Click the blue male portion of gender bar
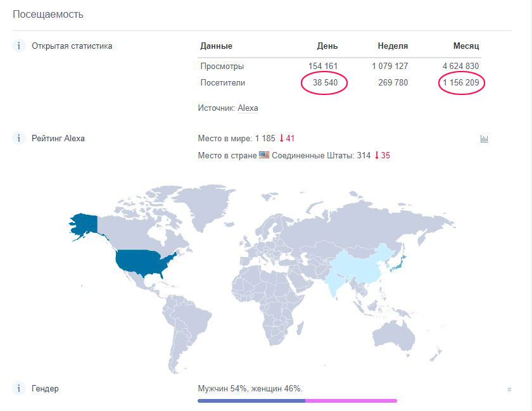Screen dimensions: 532x411 click(251, 401)
